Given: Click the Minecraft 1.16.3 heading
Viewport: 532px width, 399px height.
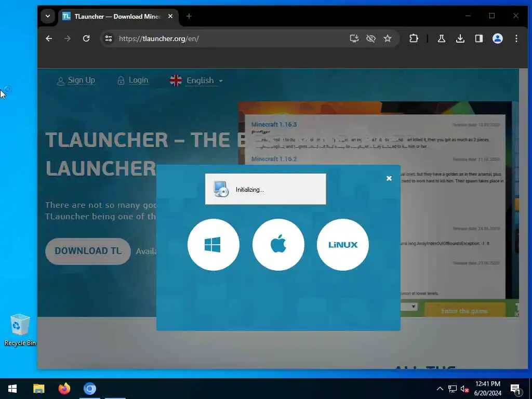Looking at the screenshot, I should (274, 125).
